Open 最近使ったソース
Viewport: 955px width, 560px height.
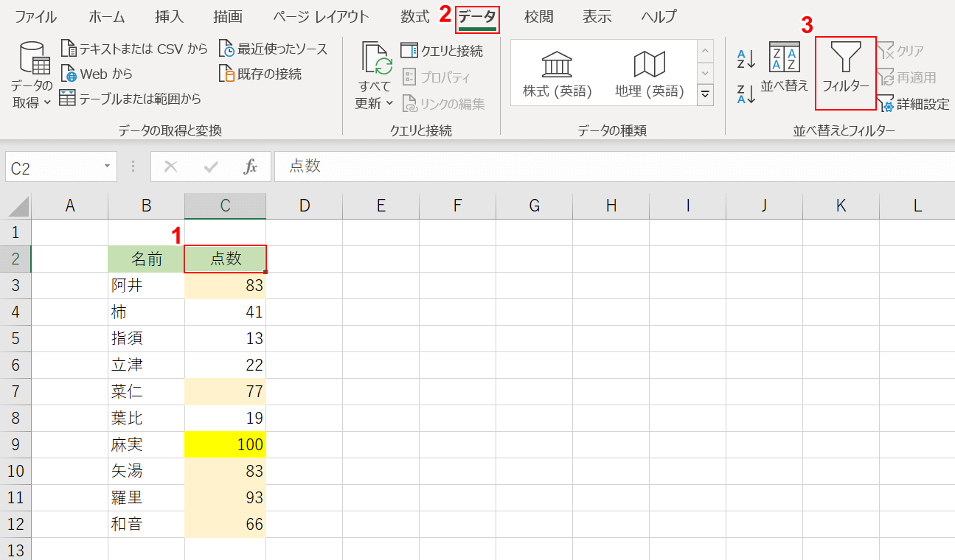click(x=274, y=49)
